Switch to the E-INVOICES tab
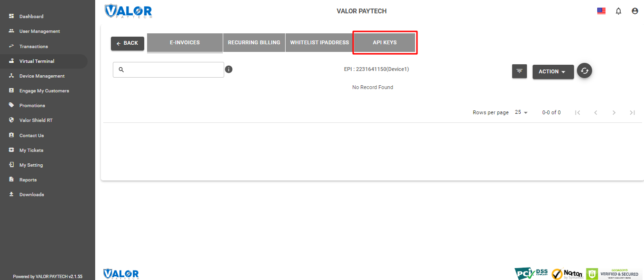Viewport: 644px width, 280px height. point(185,42)
